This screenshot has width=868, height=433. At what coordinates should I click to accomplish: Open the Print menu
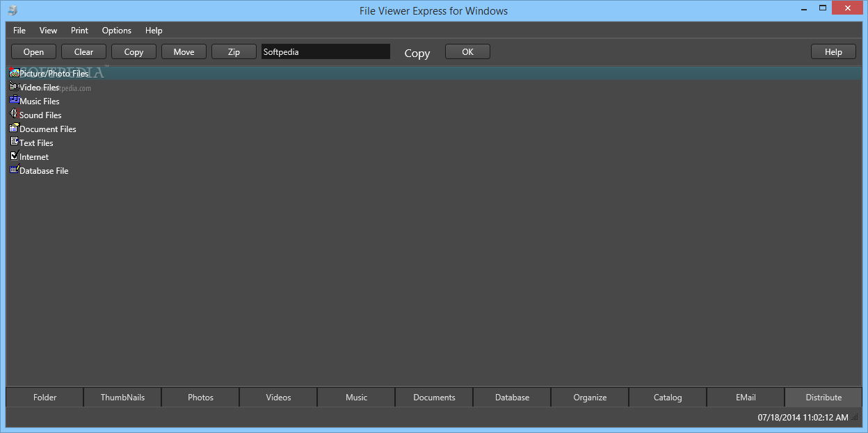pyautogui.click(x=79, y=30)
